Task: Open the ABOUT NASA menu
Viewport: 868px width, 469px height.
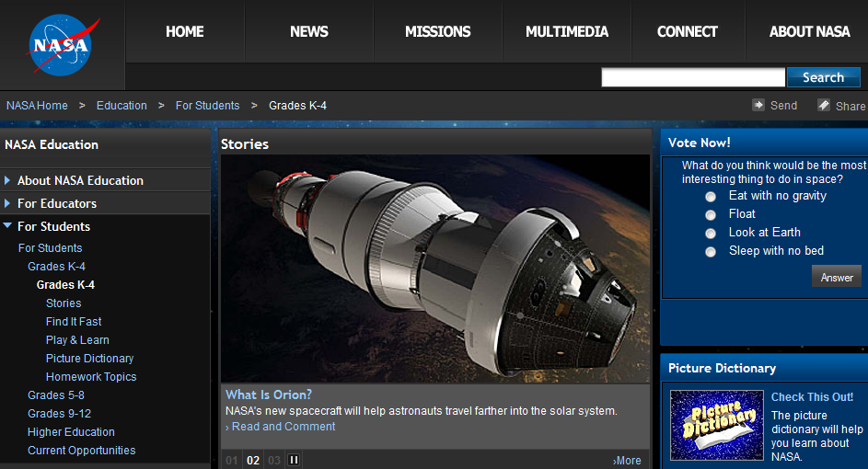Action: 809,31
